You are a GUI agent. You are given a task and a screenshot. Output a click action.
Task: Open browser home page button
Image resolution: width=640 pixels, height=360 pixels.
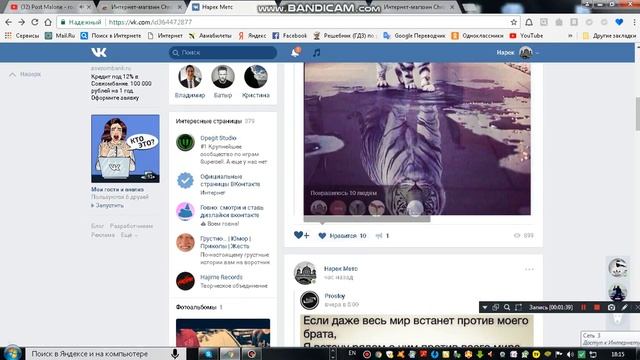point(48,22)
